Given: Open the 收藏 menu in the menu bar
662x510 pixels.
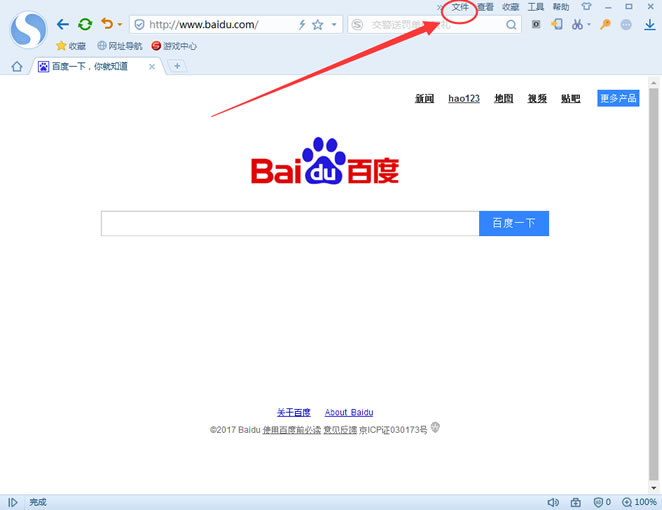Looking at the screenshot, I should (x=510, y=7).
